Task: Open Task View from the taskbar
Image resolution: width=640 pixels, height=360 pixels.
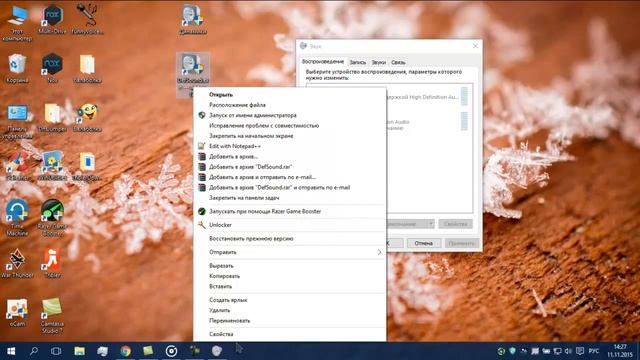Action: pyautogui.click(x=56, y=351)
